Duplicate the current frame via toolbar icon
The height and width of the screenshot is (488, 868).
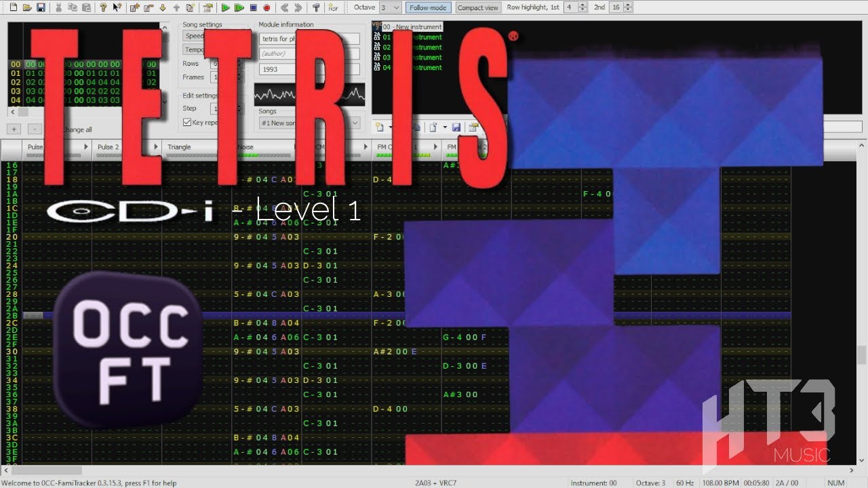pyautogui.click(x=190, y=7)
